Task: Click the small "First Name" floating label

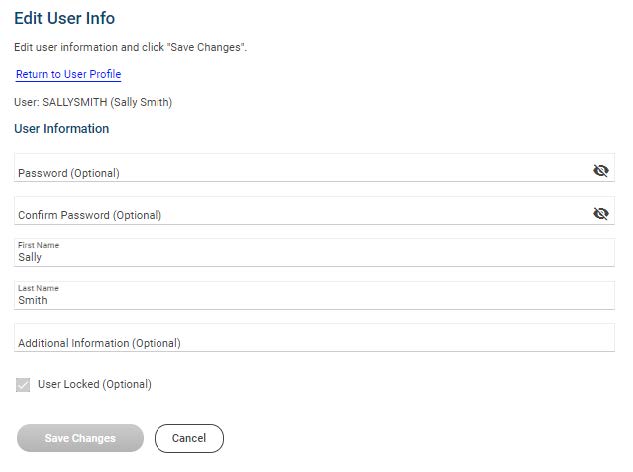Action: pos(32,245)
